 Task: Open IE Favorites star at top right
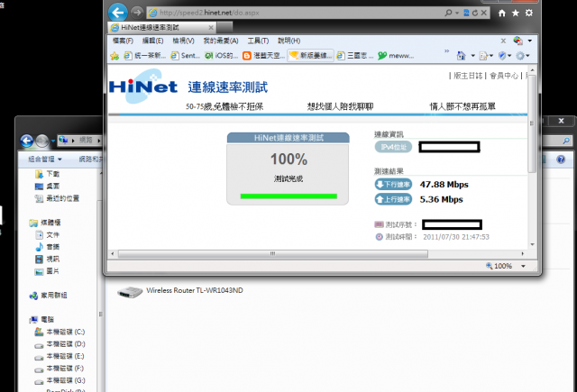[516, 13]
